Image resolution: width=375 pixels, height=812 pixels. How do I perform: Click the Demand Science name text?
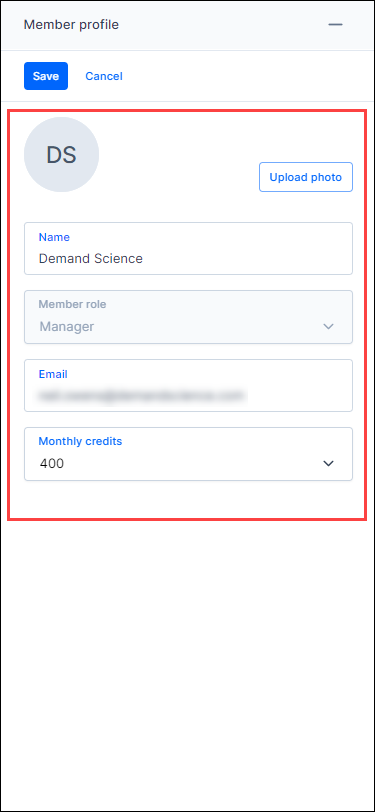click(91, 258)
